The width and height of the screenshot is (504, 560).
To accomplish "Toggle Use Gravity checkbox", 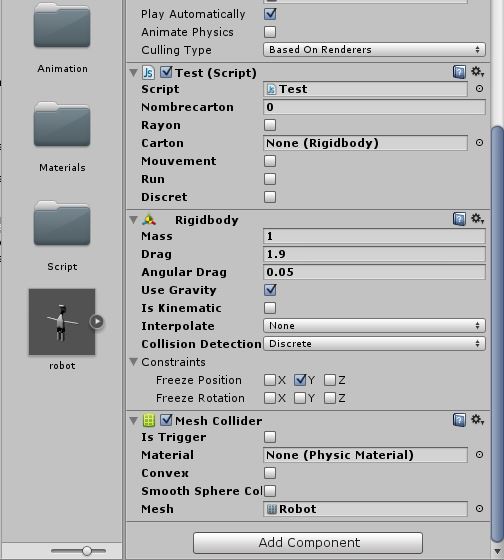I will click(270, 290).
